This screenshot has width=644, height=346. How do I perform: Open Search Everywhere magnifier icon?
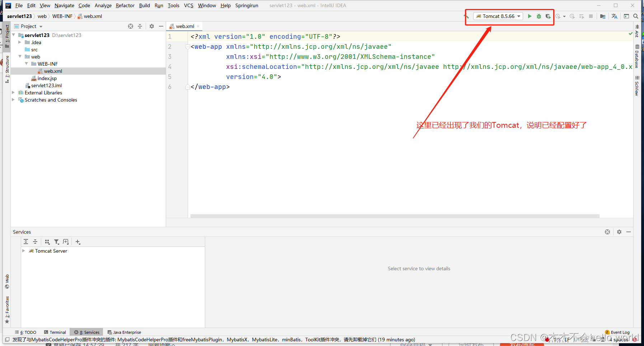[636, 16]
